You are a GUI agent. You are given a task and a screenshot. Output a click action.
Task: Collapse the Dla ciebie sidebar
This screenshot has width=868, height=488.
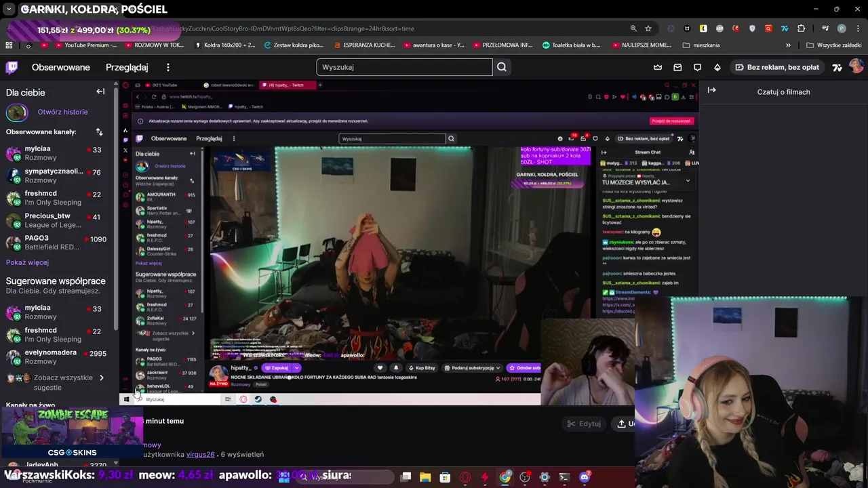pos(100,91)
